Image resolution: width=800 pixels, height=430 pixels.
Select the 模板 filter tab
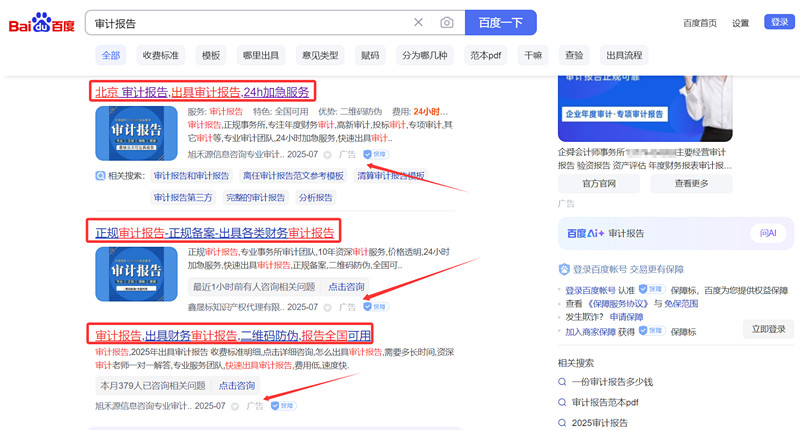(x=211, y=55)
